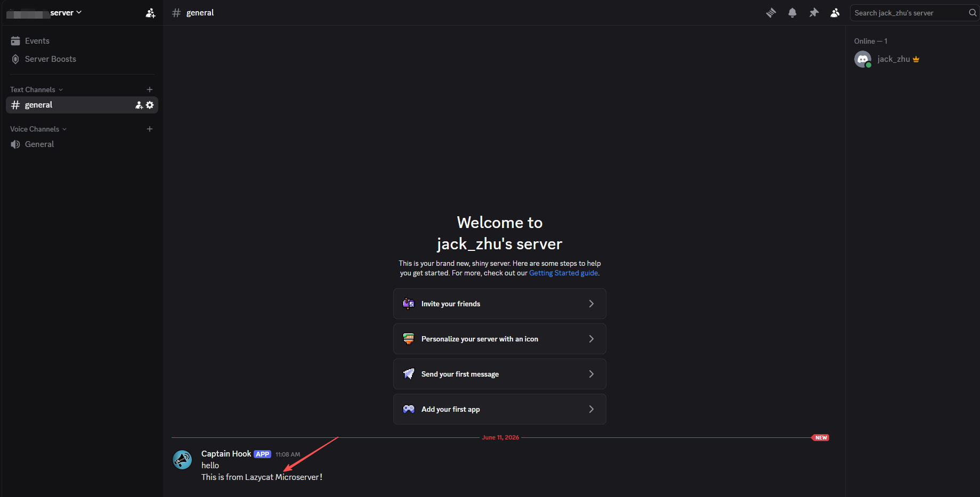The height and width of the screenshot is (497, 980).
Task: Click the 11:08 AM message timestamp
Action: pyautogui.click(x=288, y=454)
